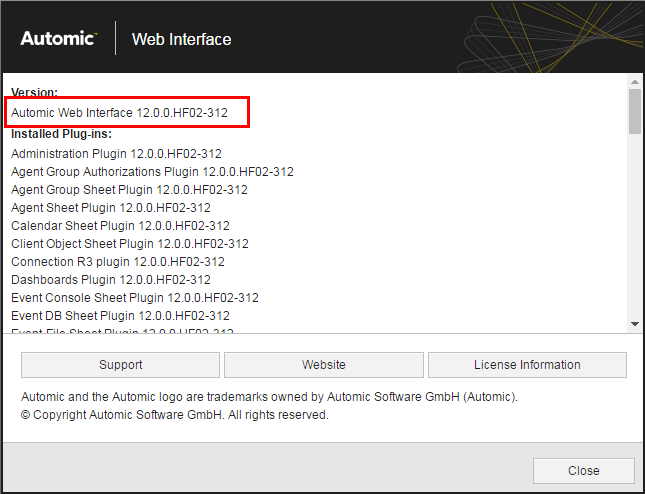Show License Information
Viewport: 645px width, 494px height.
[527, 365]
